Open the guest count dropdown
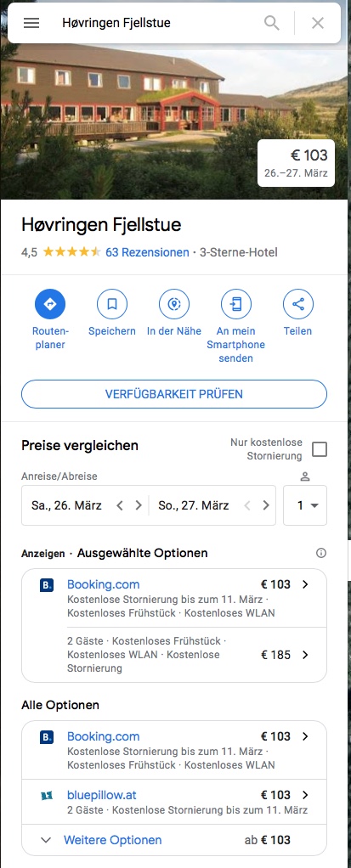The image size is (351, 868). pyautogui.click(x=305, y=505)
